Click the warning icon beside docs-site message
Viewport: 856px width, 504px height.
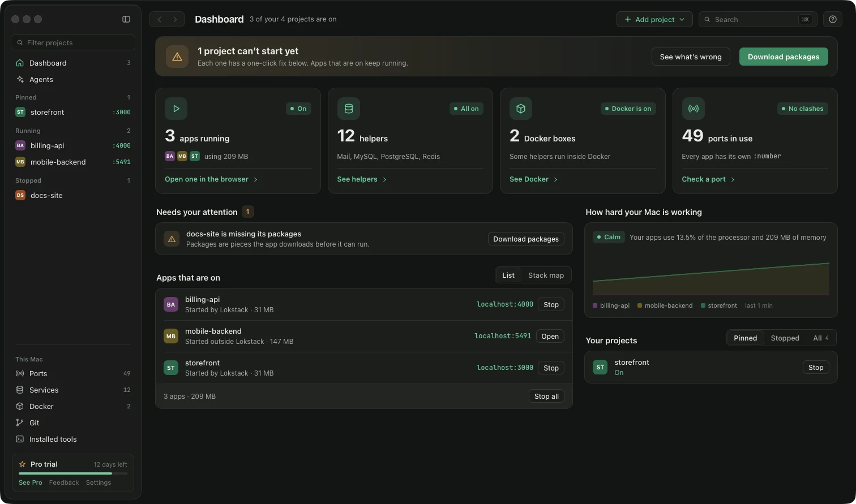(x=172, y=239)
